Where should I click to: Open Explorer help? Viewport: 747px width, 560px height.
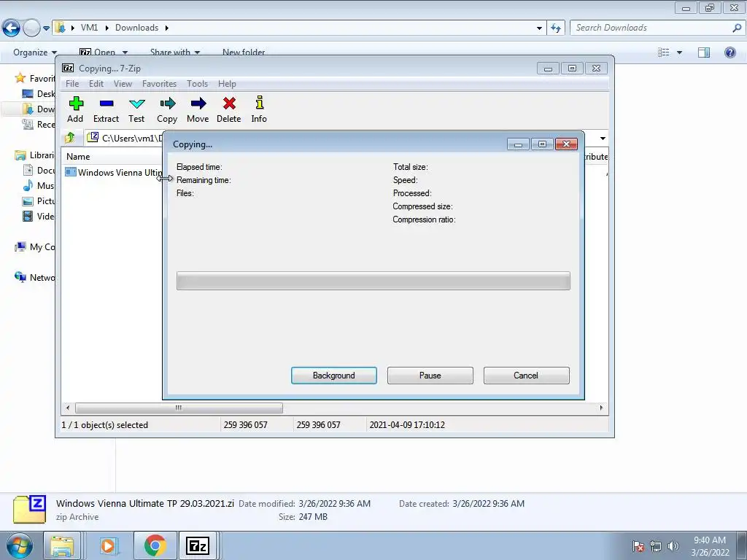point(729,52)
